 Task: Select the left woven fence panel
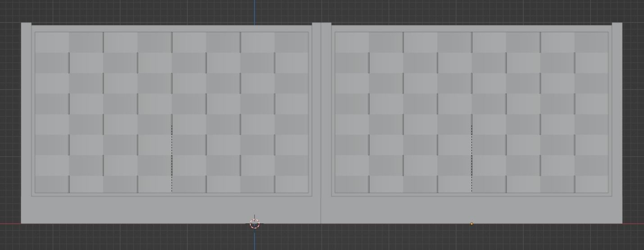tap(172, 113)
